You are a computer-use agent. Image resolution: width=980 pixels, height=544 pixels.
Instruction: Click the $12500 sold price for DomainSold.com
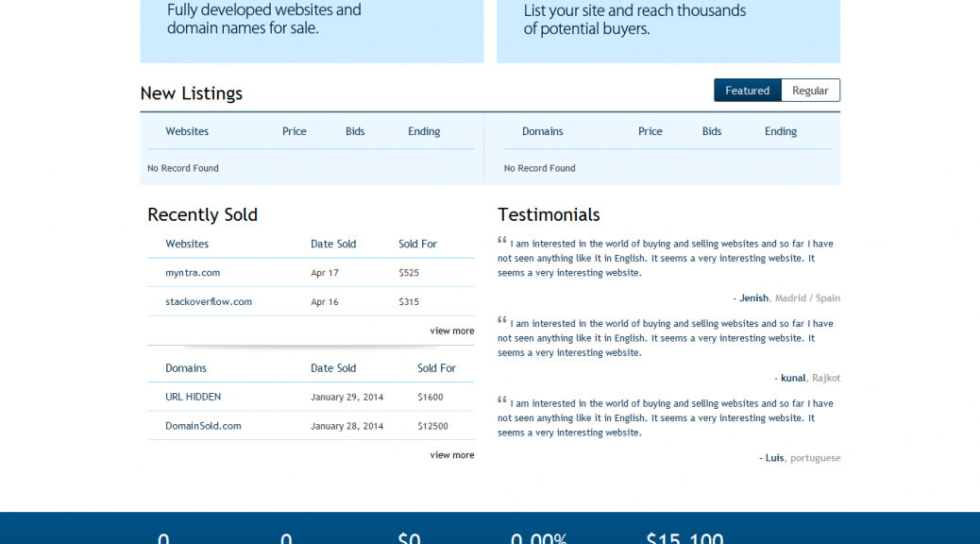(x=432, y=426)
